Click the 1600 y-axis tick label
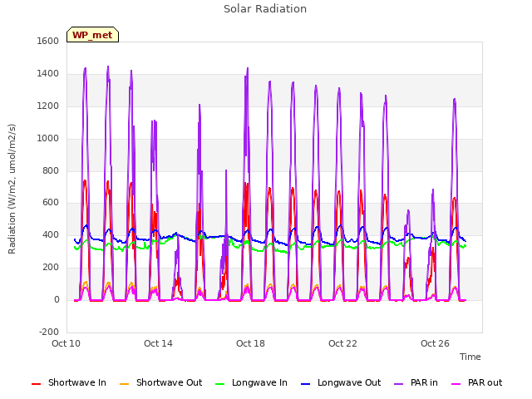The width and height of the screenshot is (532, 399). pos(48,41)
